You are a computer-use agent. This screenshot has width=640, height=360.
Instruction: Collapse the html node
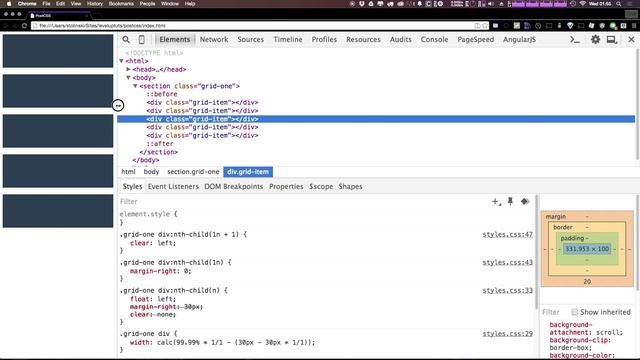coord(121,61)
